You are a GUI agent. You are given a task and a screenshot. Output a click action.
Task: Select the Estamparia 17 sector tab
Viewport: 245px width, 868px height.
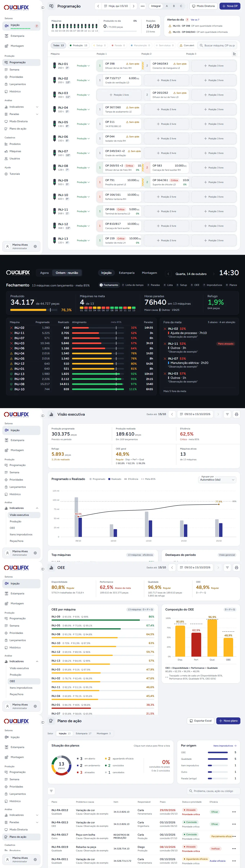click(83, 733)
